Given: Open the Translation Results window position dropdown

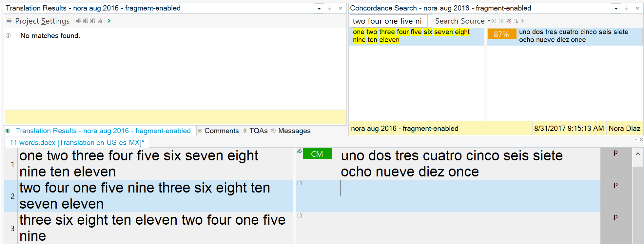Looking at the screenshot, I should pyautogui.click(x=319, y=9).
